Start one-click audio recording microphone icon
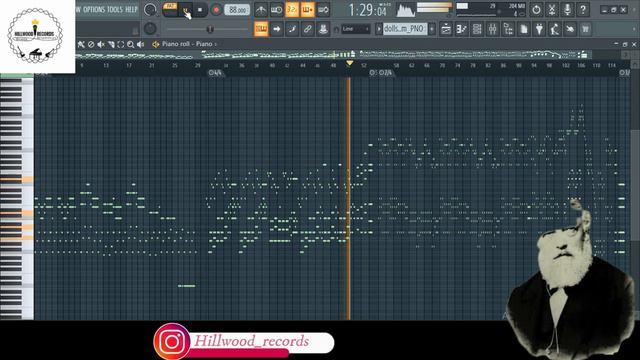Image resolution: width=640 pixels, height=360 pixels. point(567,9)
